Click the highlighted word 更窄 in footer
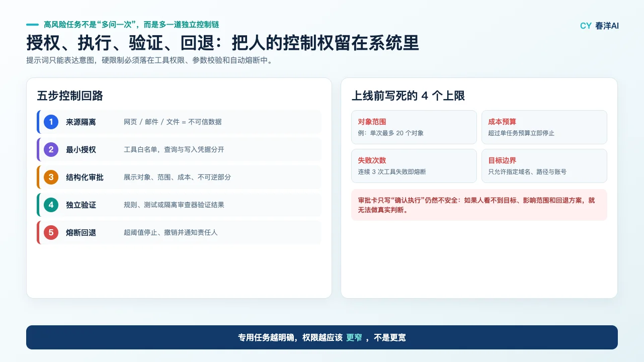The height and width of the screenshot is (362, 644). [354, 338]
